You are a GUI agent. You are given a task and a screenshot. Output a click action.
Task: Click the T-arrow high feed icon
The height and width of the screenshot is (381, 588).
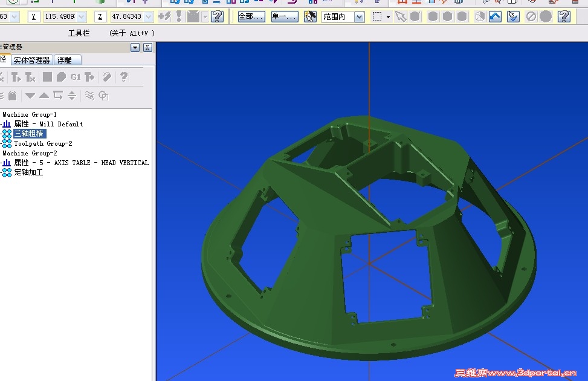[x=89, y=77]
